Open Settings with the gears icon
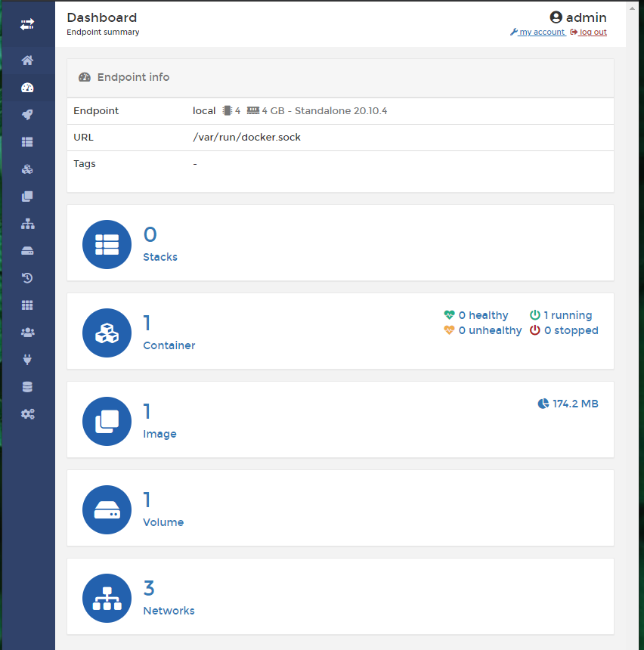The image size is (644, 650). 27,413
